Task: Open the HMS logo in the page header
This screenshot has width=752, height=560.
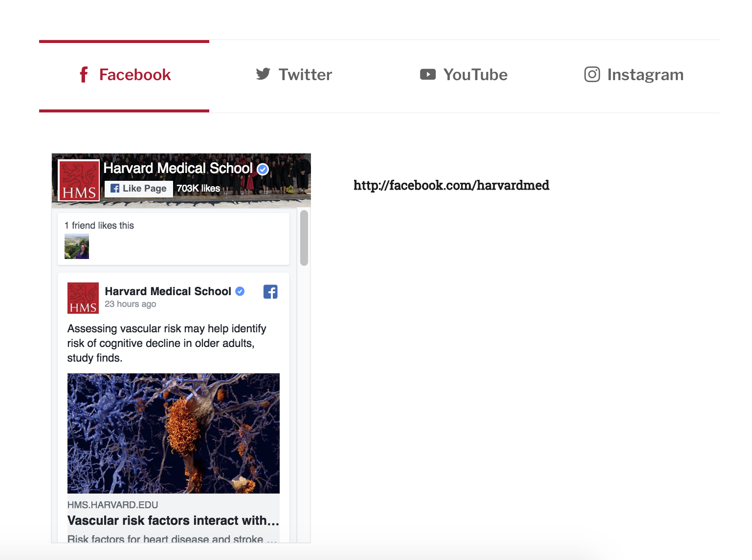Action: pyautogui.click(x=79, y=180)
